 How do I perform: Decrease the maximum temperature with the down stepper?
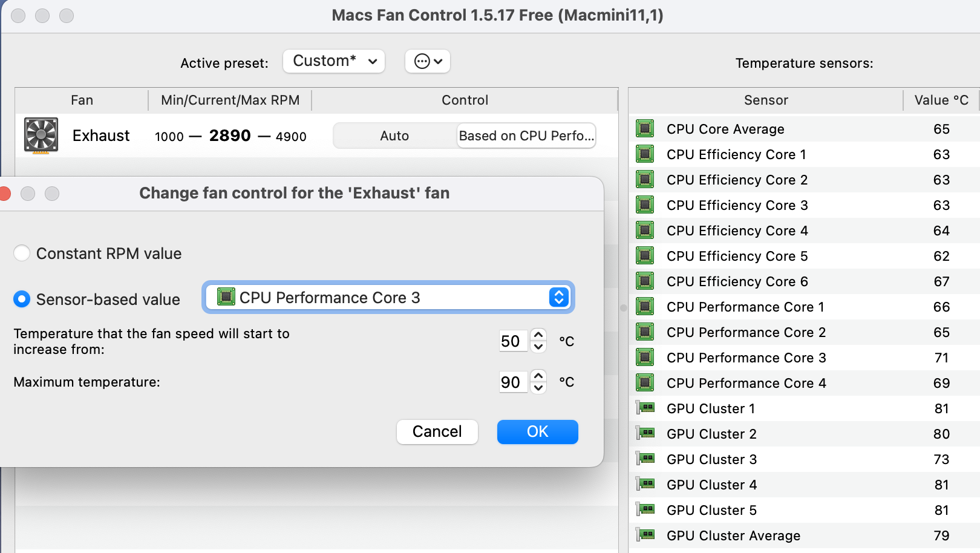click(538, 388)
